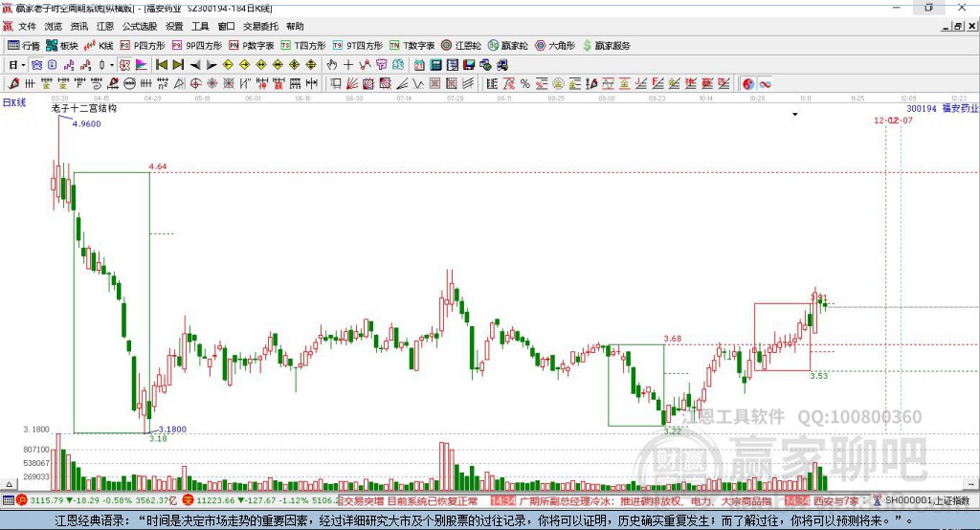Click the 3.68 resistance level label
The height and width of the screenshot is (530, 980).
[673, 339]
